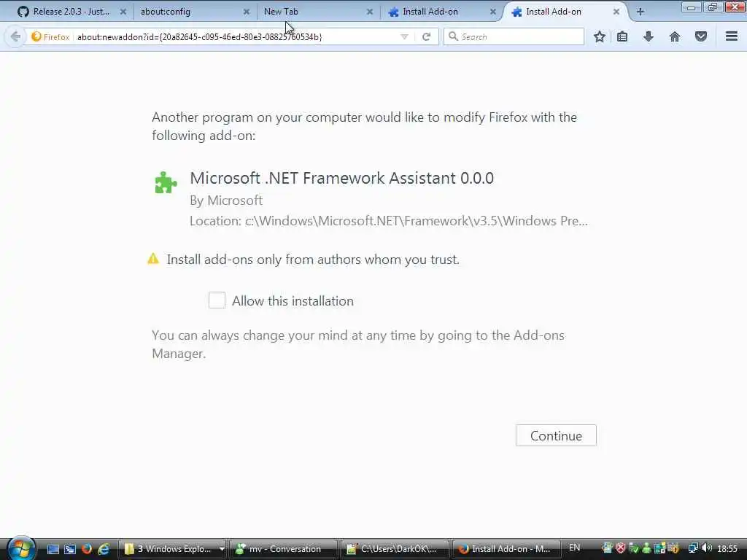Launch Firefox from Quick Launch

87,549
